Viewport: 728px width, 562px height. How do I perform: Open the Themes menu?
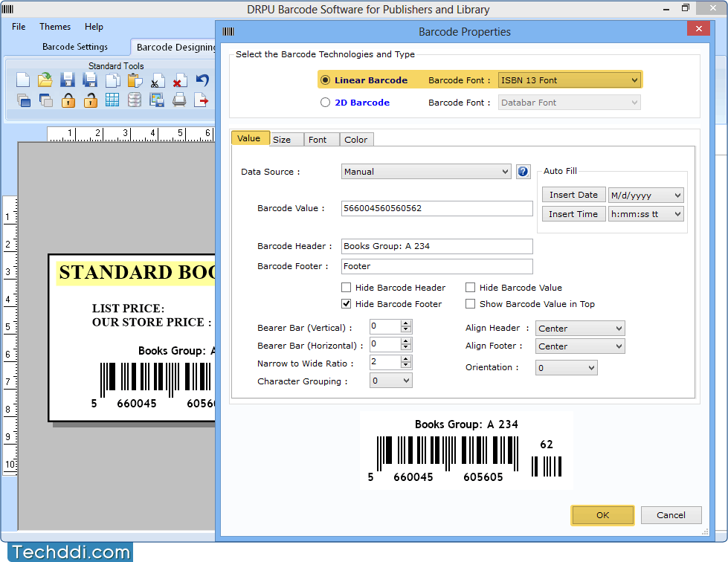tap(55, 27)
